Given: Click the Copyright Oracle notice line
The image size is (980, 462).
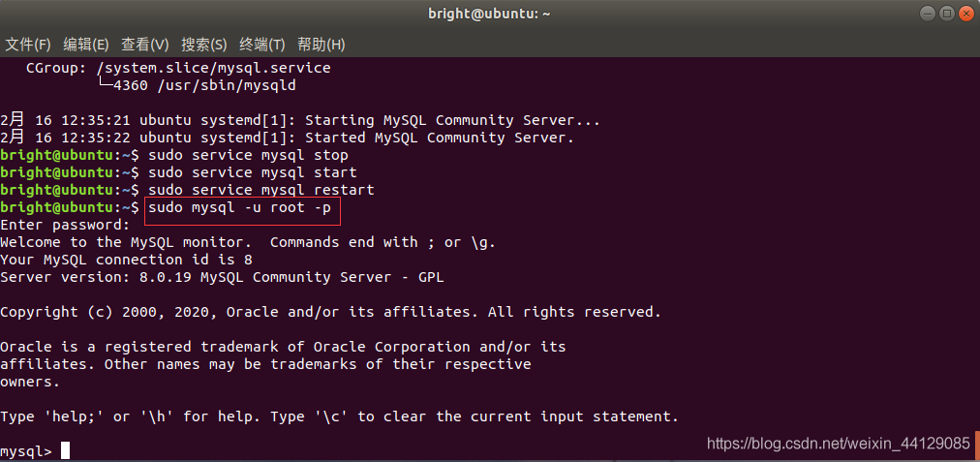Looking at the screenshot, I should pos(330,312).
